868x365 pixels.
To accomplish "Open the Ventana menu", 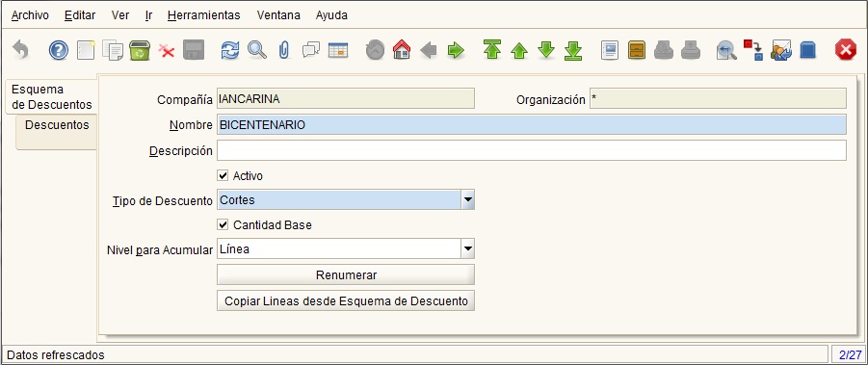I will coord(278,15).
